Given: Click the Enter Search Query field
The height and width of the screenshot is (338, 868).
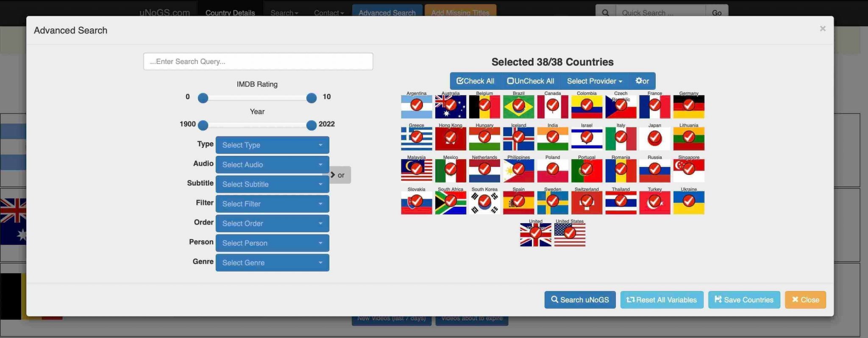Looking at the screenshot, I should tap(258, 62).
